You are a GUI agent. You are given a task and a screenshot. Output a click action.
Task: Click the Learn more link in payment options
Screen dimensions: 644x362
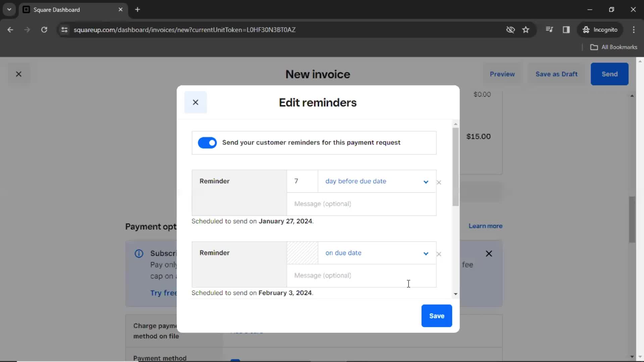click(x=486, y=226)
